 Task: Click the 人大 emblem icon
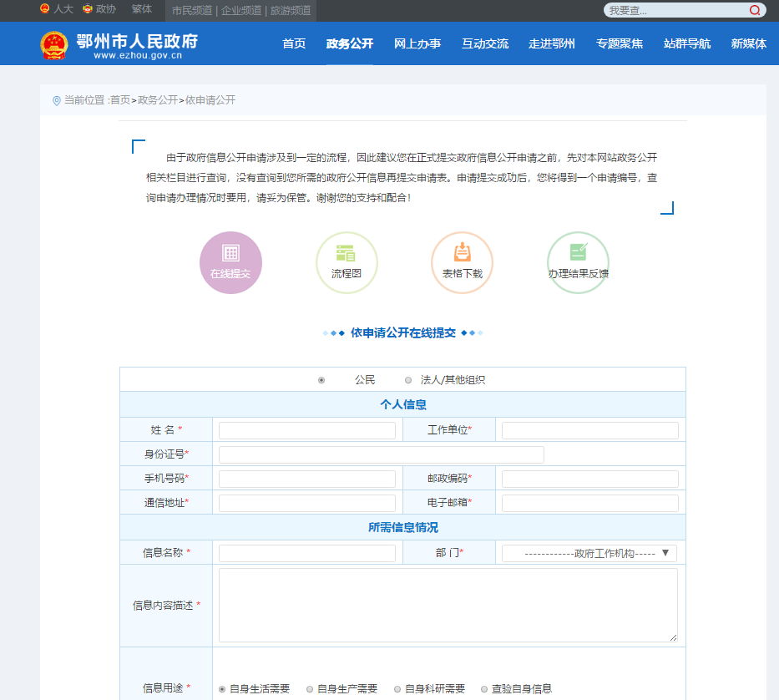tap(45, 8)
